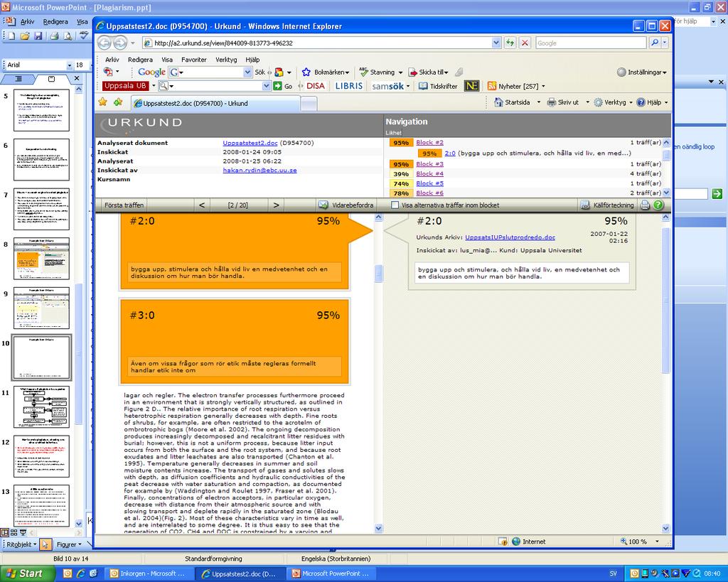
Task: Open the Hjälp menu in the IE menu bar
Action: [252, 60]
